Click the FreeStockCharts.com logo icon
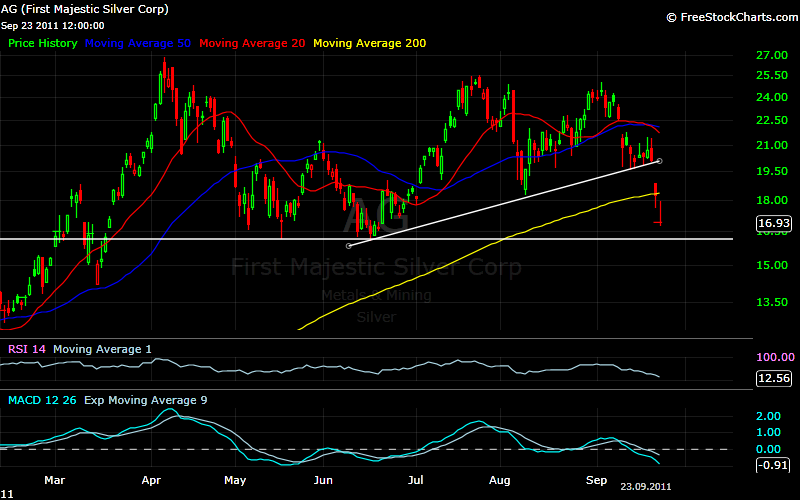The height and width of the screenshot is (500, 800). pos(672,17)
